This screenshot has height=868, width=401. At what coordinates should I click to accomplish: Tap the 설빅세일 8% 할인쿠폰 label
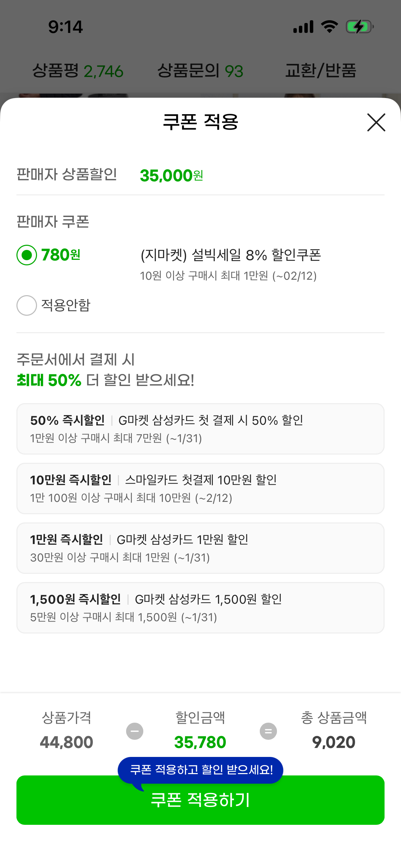(x=231, y=255)
